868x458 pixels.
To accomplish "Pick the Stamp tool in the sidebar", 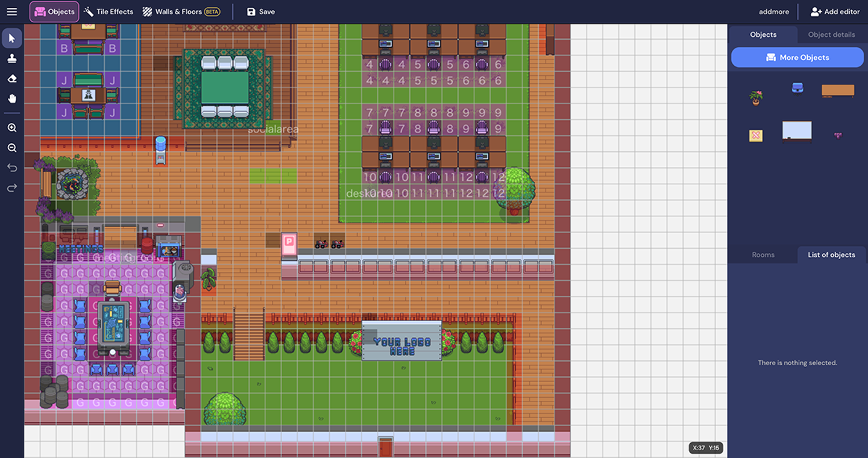I will click(x=12, y=58).
